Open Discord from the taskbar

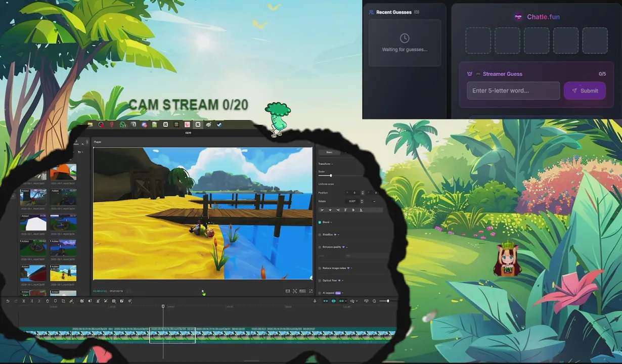tap(145, 124)
